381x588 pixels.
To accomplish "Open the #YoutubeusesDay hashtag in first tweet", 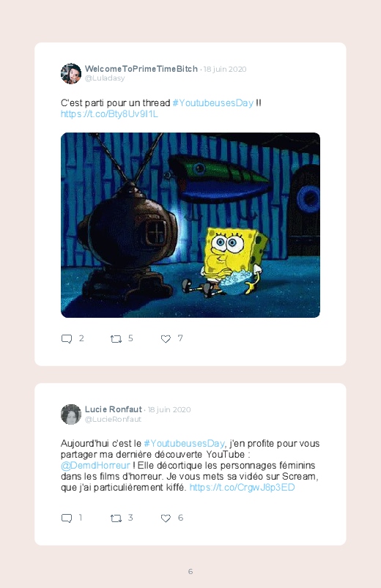I will coord(212,103).
